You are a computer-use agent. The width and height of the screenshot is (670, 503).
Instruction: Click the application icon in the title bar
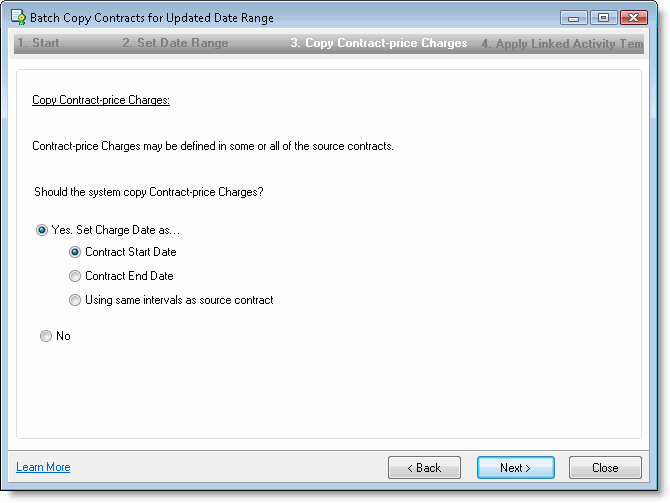pos(17,18)
